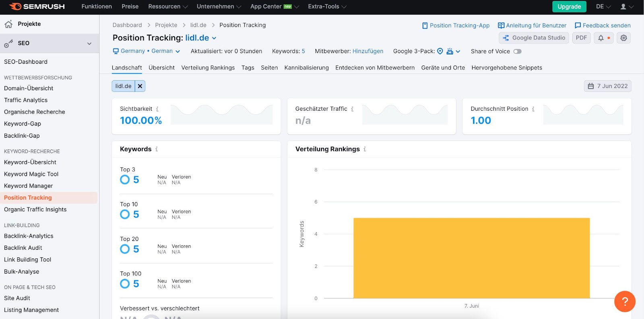Screen dimensions: 644x319
Task: Open the Preise menu item
Action: pyautogui.click(x=130, y=6)
